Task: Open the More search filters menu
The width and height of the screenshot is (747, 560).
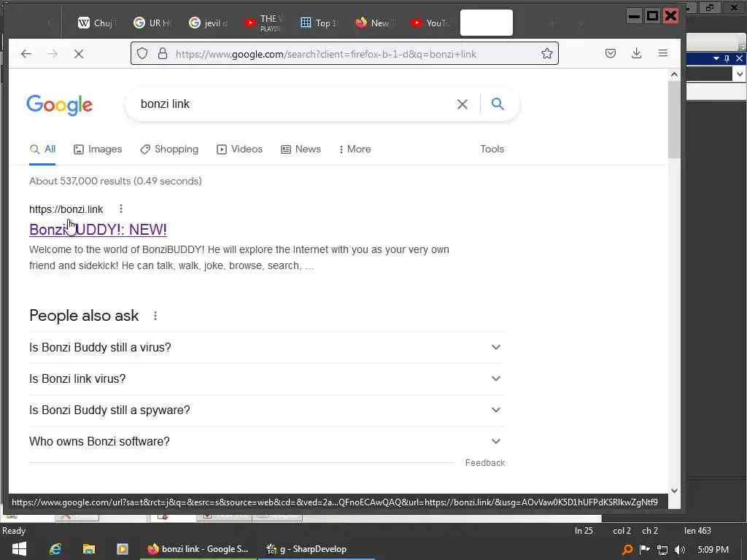Action: click(355, 149)
